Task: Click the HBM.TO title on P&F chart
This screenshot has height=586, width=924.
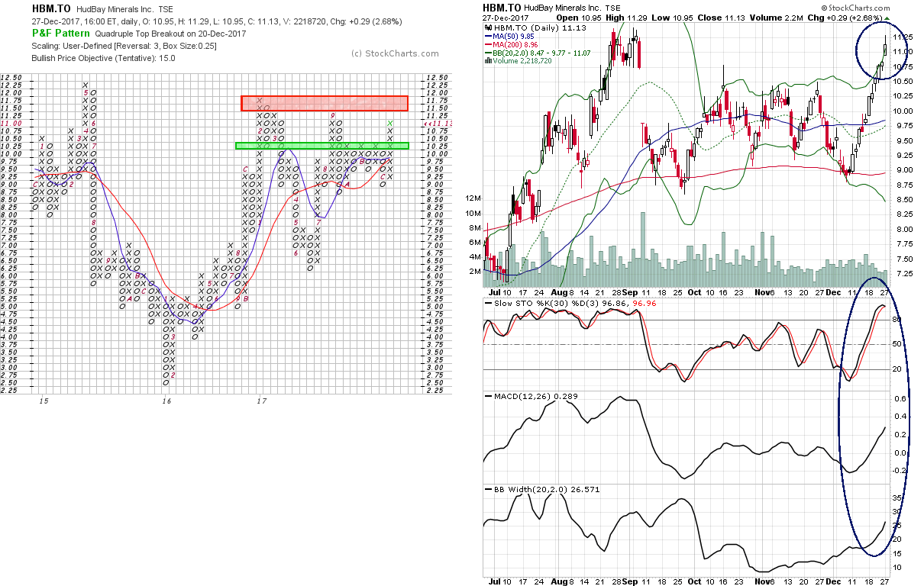Action: point(50,8)
